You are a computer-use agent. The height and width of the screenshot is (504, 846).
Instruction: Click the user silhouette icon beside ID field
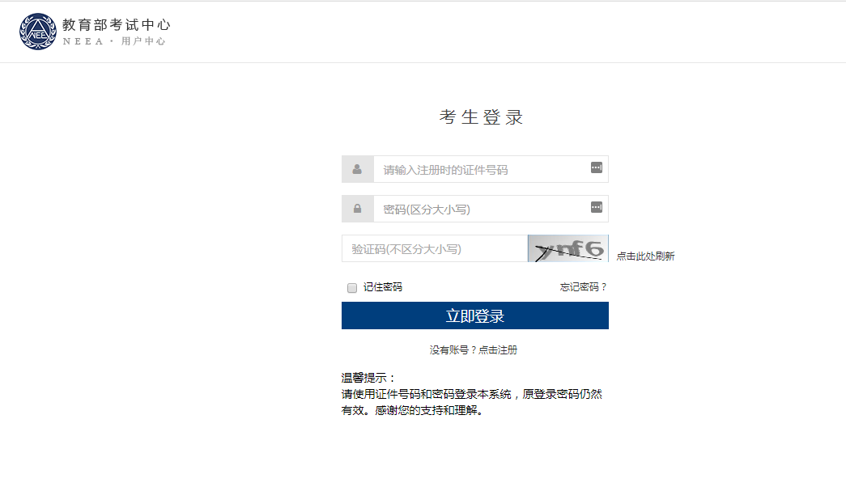(x=357, y=170)
